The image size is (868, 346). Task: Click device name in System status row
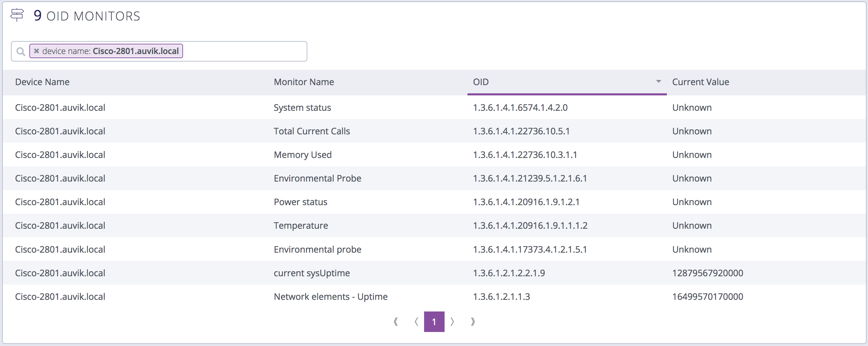[x=60, y=108]
